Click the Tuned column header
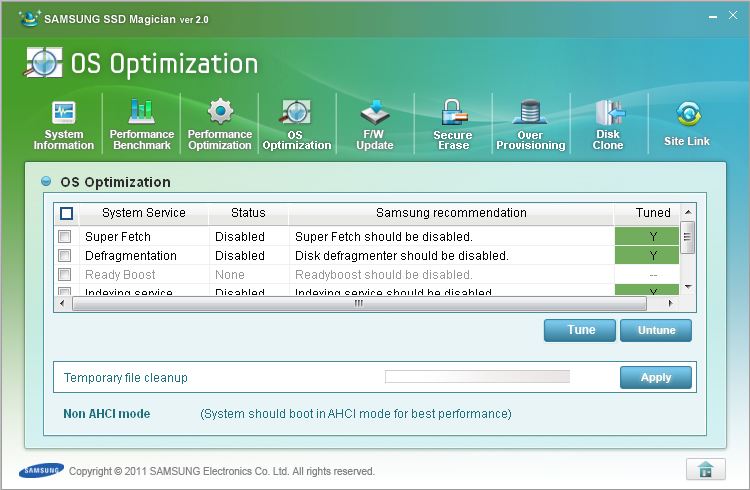The width and height of the screenshot is (750, 490). [x=647, y=213]
